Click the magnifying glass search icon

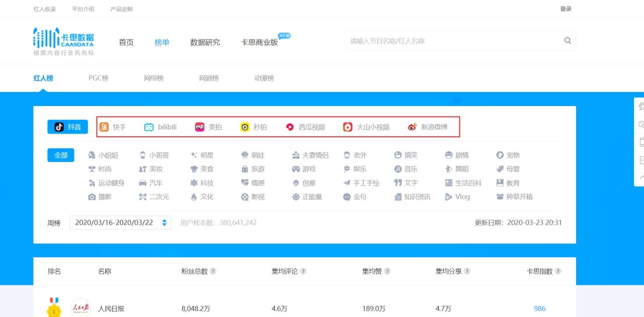[568, 40]
